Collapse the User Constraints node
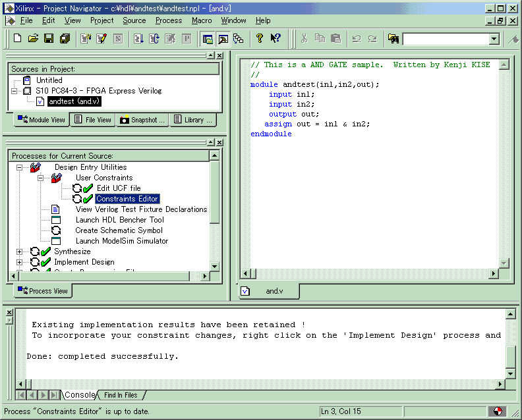Screen dimensions: 522x420 (40, 178)
